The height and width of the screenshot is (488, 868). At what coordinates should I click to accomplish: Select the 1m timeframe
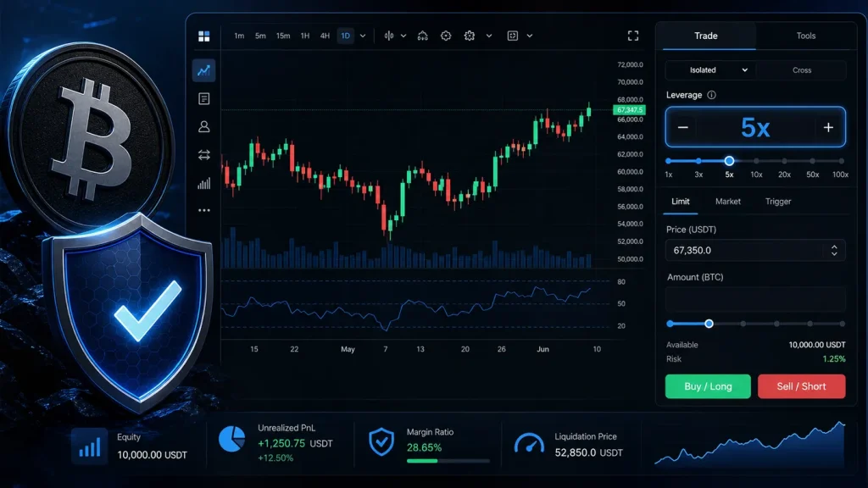pyautogui.click(x=239, y=36)
